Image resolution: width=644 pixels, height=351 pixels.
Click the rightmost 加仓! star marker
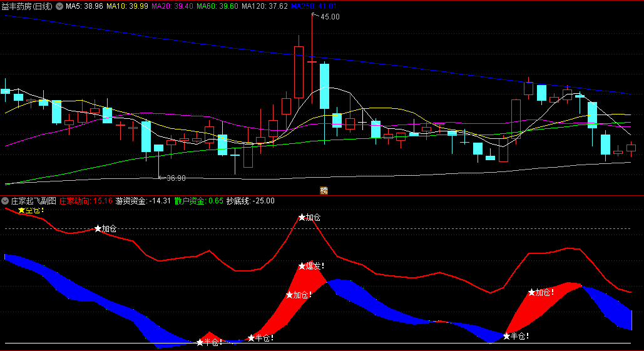click(541, 292)
